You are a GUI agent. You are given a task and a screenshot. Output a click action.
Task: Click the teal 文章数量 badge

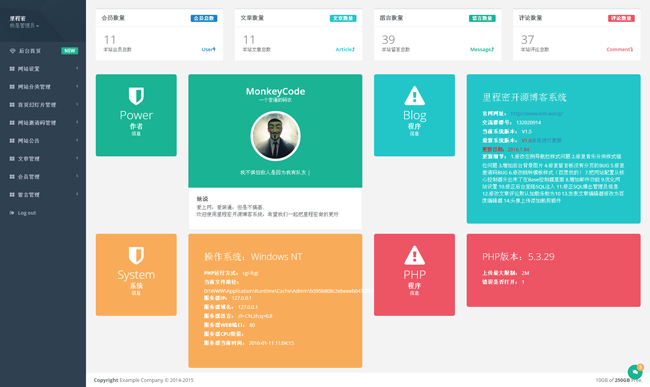point(343,18)
